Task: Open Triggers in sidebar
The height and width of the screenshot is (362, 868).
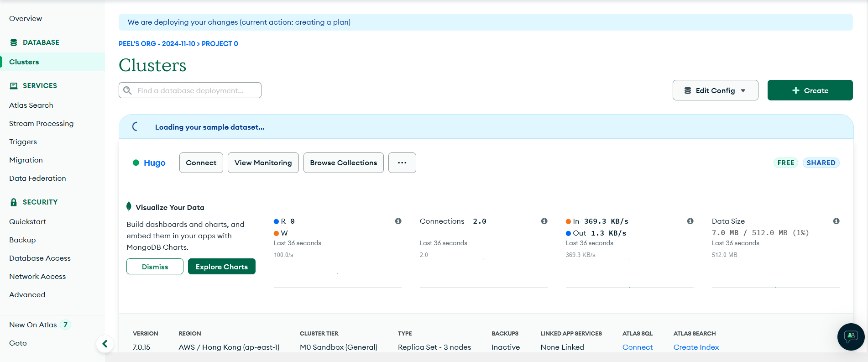Action: pos(23,142)
